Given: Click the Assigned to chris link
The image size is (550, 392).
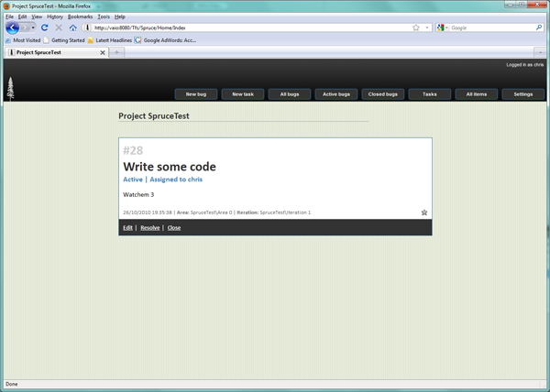Looking at the screenshot, I should [x=176, y=180].
